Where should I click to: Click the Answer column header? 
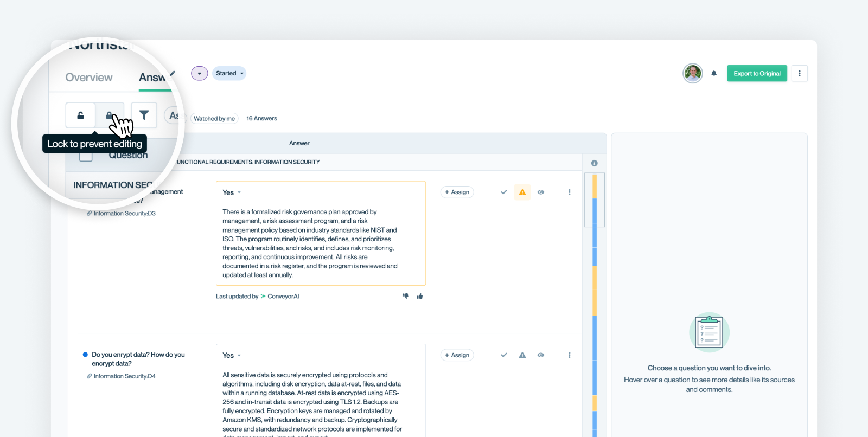(299, 143)
